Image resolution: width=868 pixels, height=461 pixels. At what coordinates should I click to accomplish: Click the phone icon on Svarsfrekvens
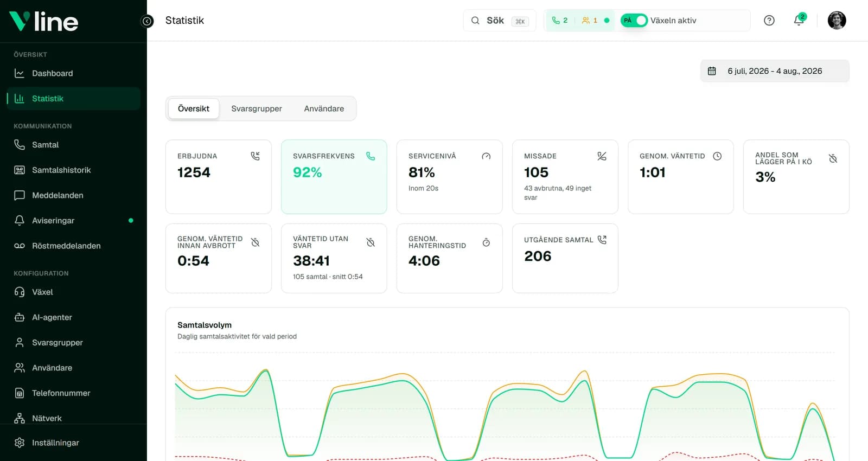[x=371, y=156]
